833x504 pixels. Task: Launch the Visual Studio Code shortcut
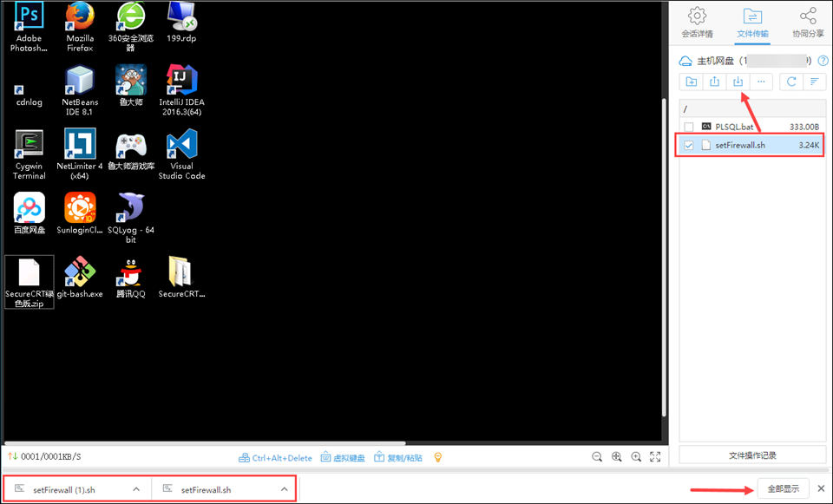tap(181, 154)
